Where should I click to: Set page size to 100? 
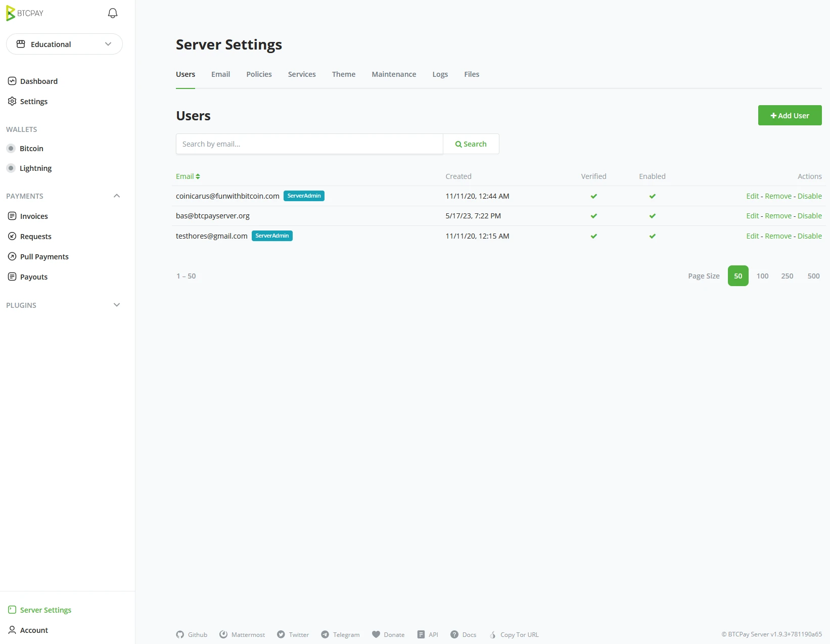coord(762,276)
